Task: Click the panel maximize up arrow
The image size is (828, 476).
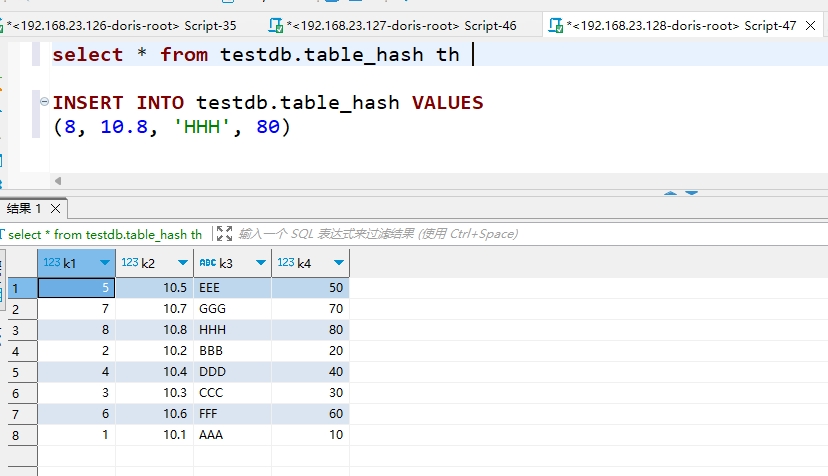Action: coord(671,193)
